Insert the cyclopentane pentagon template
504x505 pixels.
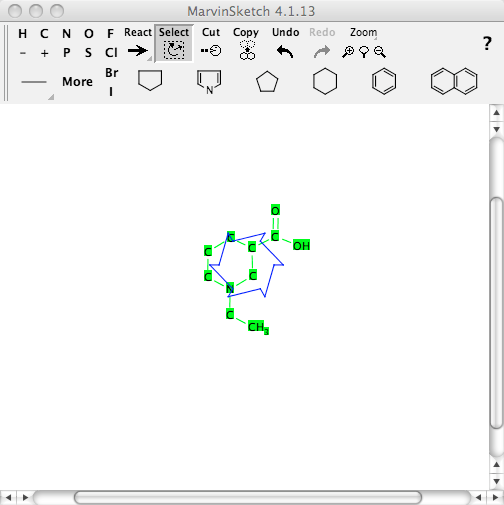pos(267,82)
